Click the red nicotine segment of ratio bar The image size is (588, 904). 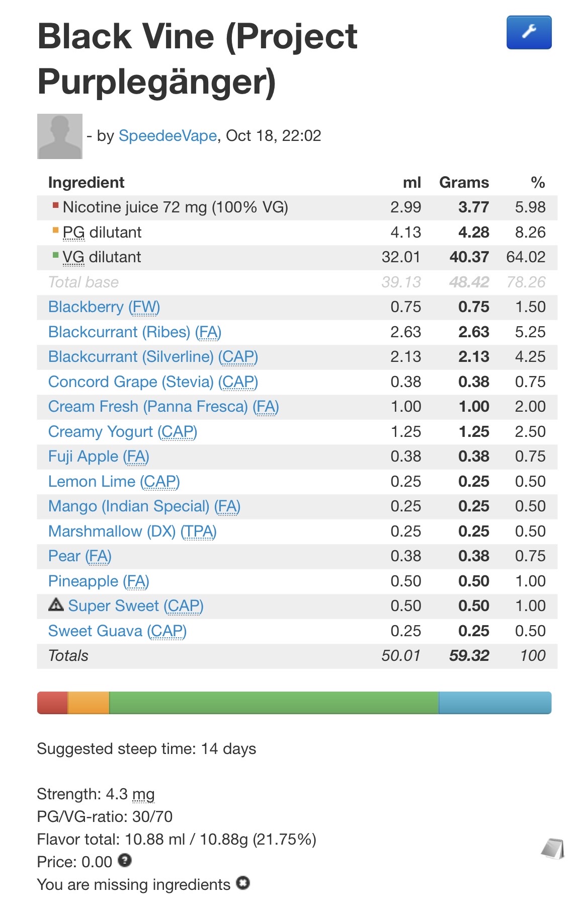pyautogui.click(x=52, y=703)
